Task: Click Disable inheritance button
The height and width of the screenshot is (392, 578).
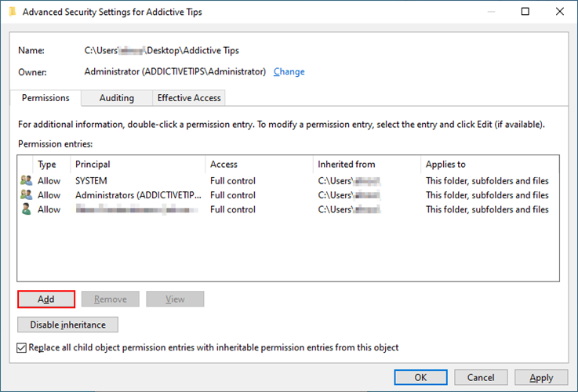Action: tap(67, 325)
